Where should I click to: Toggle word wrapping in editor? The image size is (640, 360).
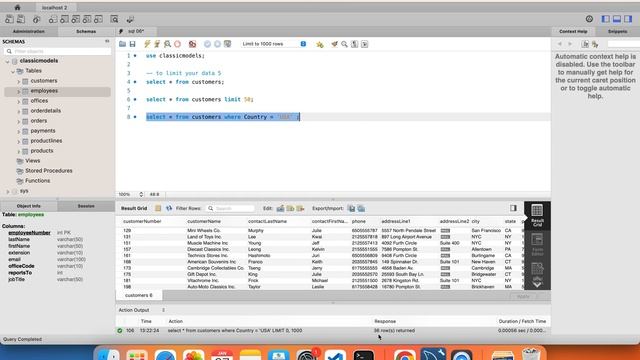[364, 44]
